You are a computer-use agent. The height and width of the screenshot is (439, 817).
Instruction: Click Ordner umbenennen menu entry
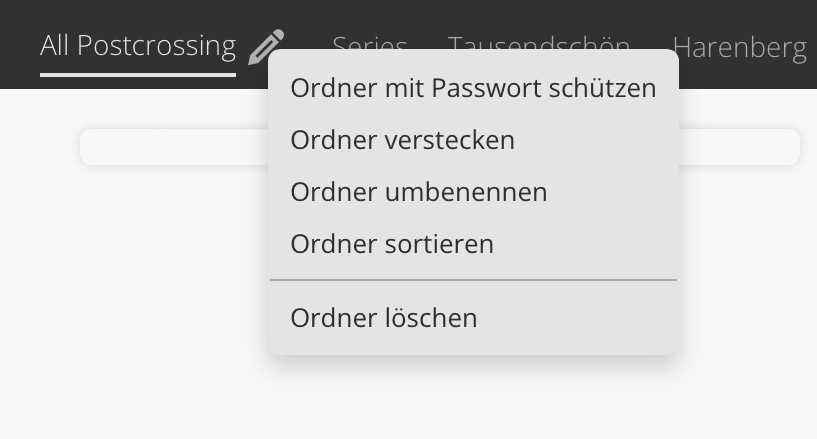pos(418,192)
